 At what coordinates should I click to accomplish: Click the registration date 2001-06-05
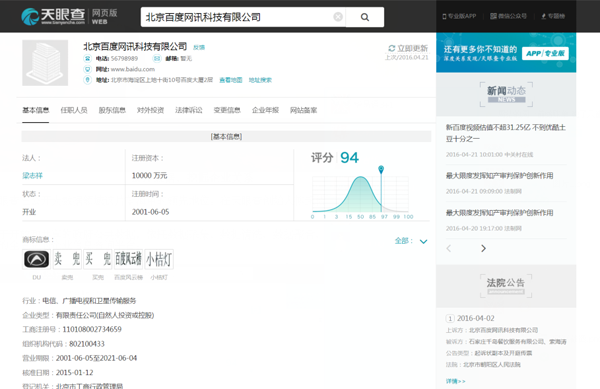[x=150, y=212]
